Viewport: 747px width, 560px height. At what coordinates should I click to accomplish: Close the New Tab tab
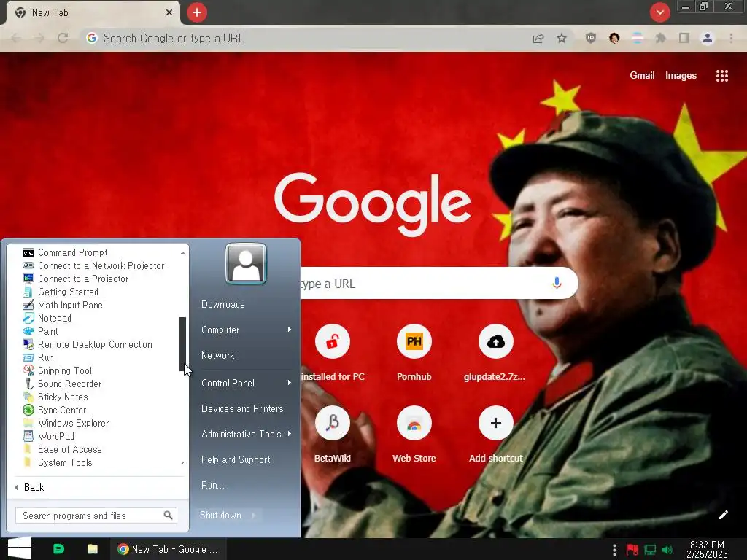pyautogui.click(x=169, y=12)
